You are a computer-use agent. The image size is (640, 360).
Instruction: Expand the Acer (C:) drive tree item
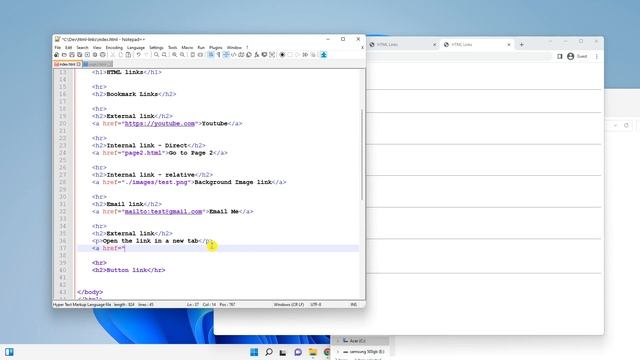[338, 340]
